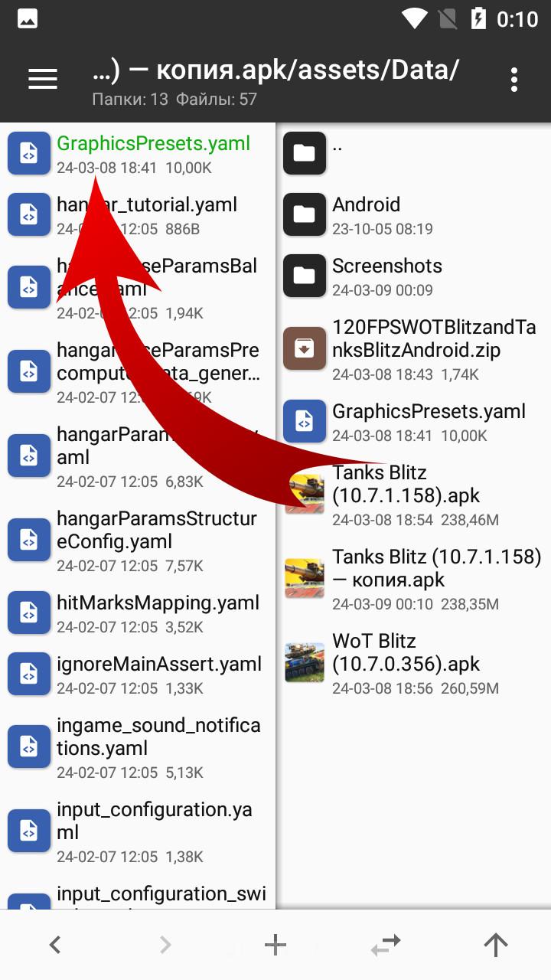Open Tanks Blitz (10.7.1.158) — копия.apk

point(413,578)
